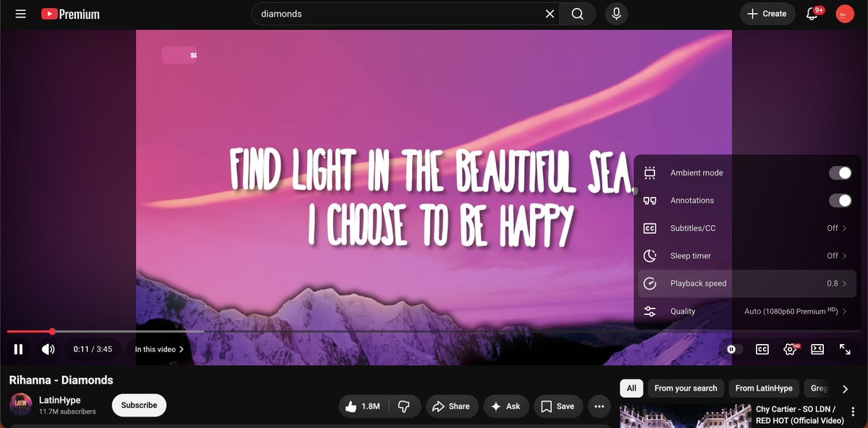The width and height of the screenshot is (868, 428).
Task: Click the subscribe watermark in video
Action: (180, 55)
